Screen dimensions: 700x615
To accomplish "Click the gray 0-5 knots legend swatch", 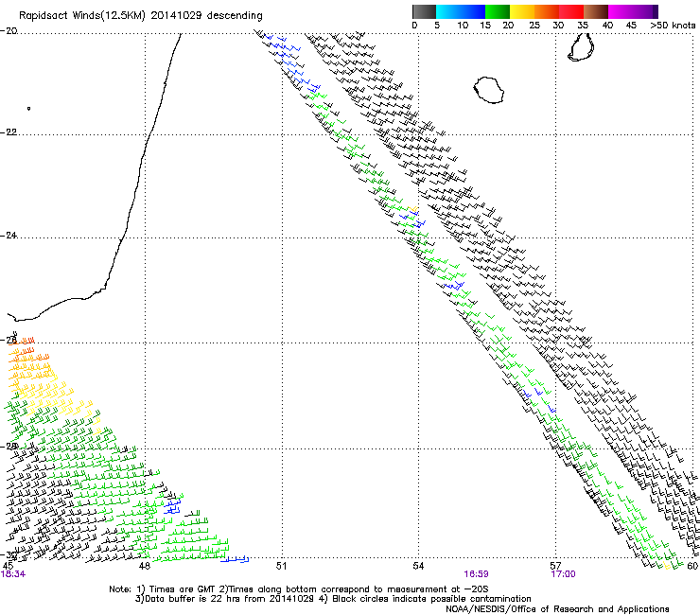I will [x=424, y=11].
